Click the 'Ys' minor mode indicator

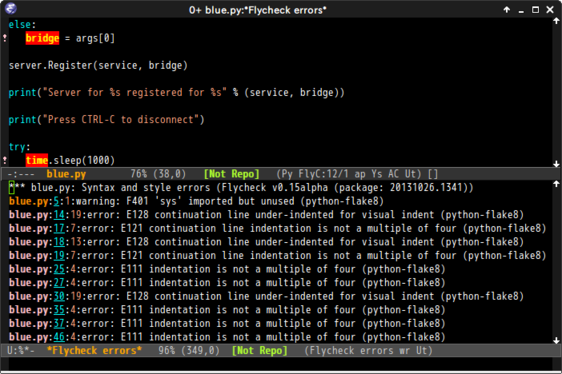377,174
